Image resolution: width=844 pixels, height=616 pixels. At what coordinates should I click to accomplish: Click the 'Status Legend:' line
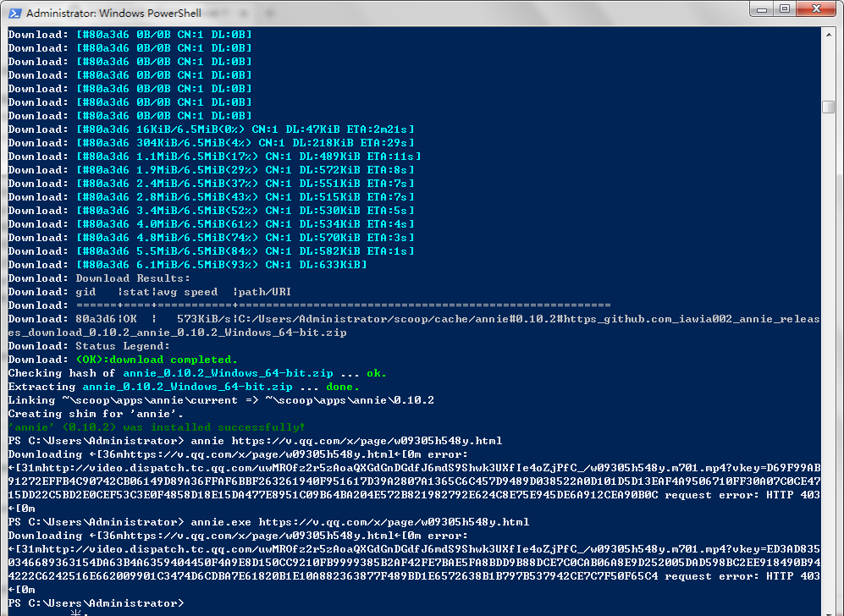(89, 346)
